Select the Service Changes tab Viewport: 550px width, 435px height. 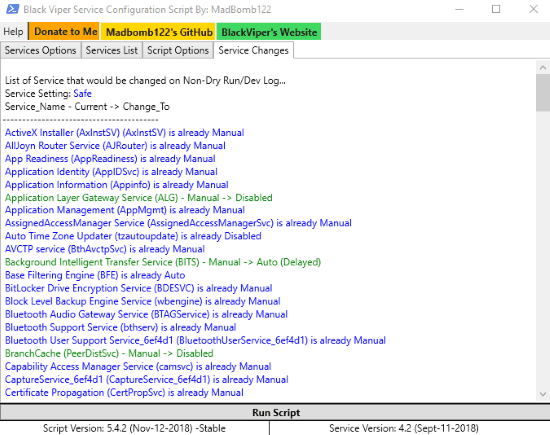click(253, 51)
